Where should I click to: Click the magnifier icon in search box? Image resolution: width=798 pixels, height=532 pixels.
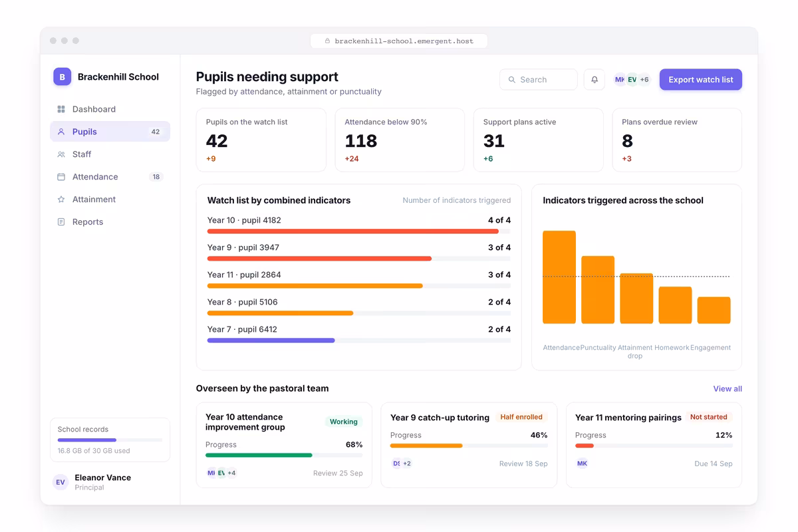[x=512, y=80]
